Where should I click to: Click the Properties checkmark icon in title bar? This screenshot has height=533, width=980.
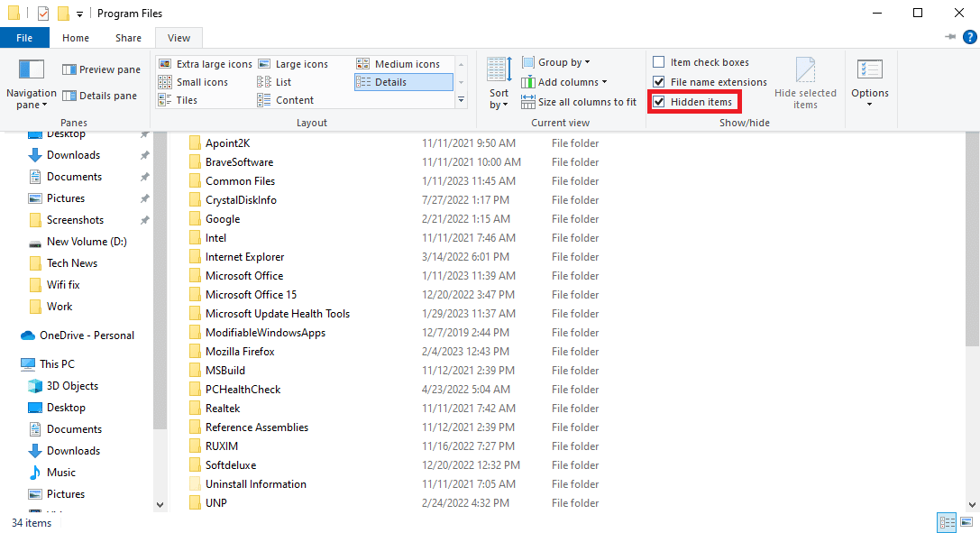pos(43,14)
